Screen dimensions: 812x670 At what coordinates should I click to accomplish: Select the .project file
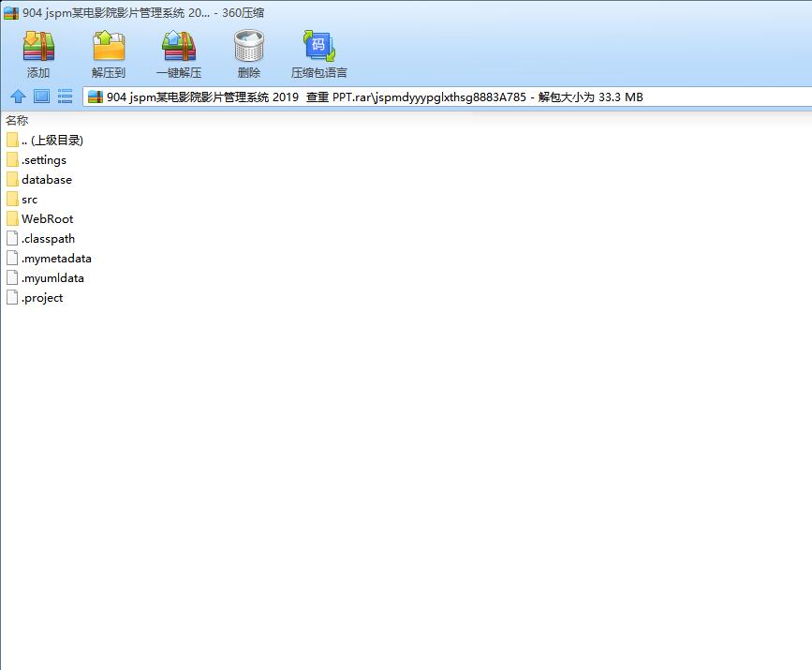[x=35, y=297]
